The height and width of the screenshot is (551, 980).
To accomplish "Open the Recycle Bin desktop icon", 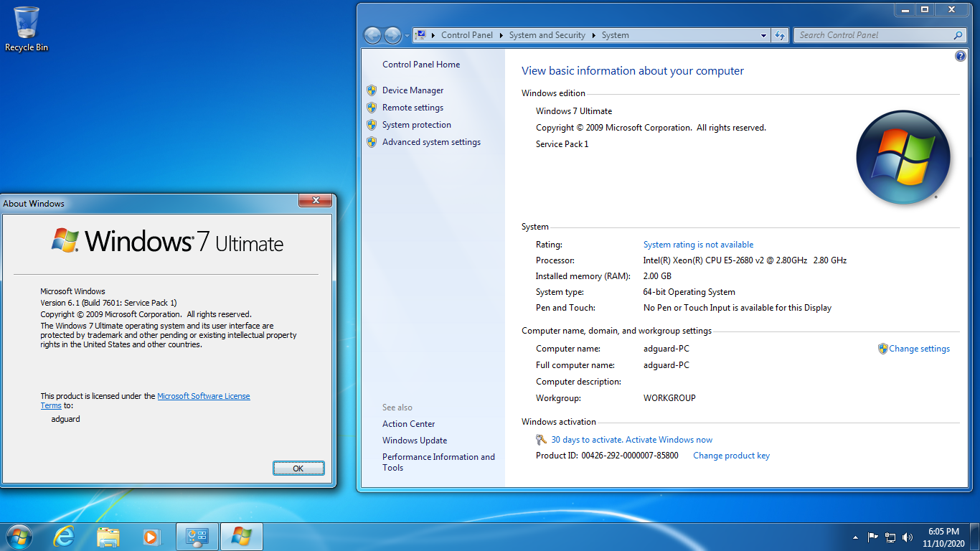I will coord(27,29).
